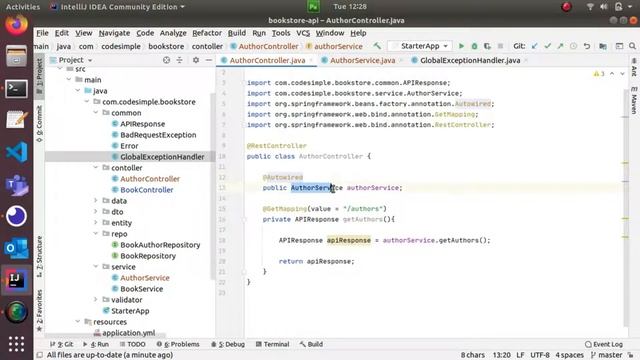Switch to AuthorService.java tab

tap(362, 60)
